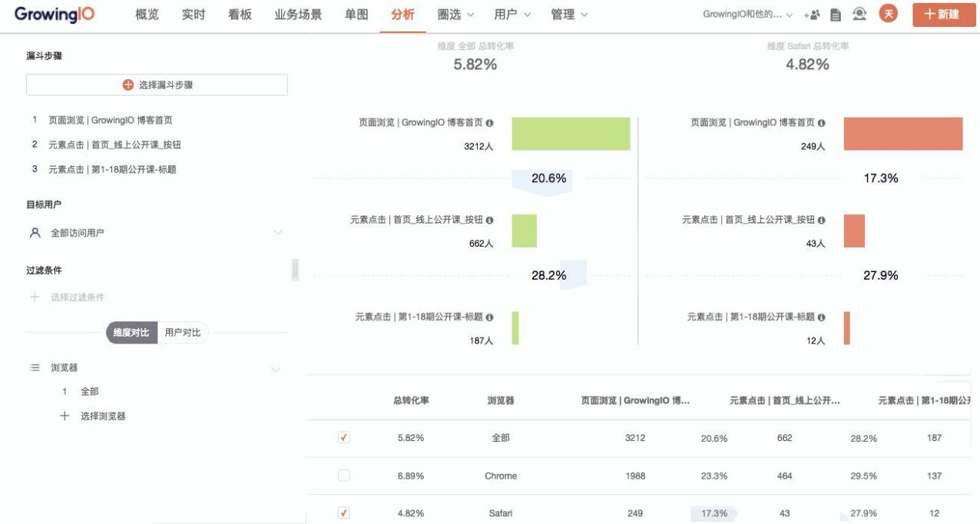Click the 元素点击 | 首页_线上公开… column header
Screen dimensions: 980x524
[x=784, y=400]
